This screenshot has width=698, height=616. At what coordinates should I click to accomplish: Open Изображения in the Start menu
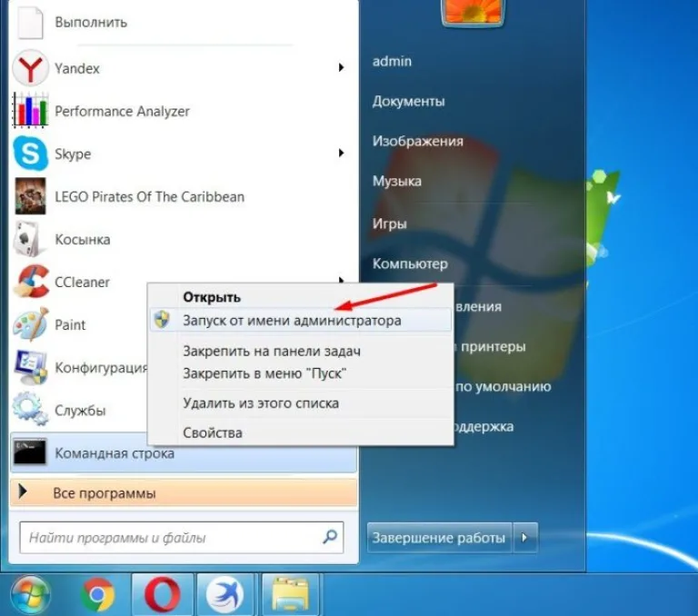coord(417,142)
